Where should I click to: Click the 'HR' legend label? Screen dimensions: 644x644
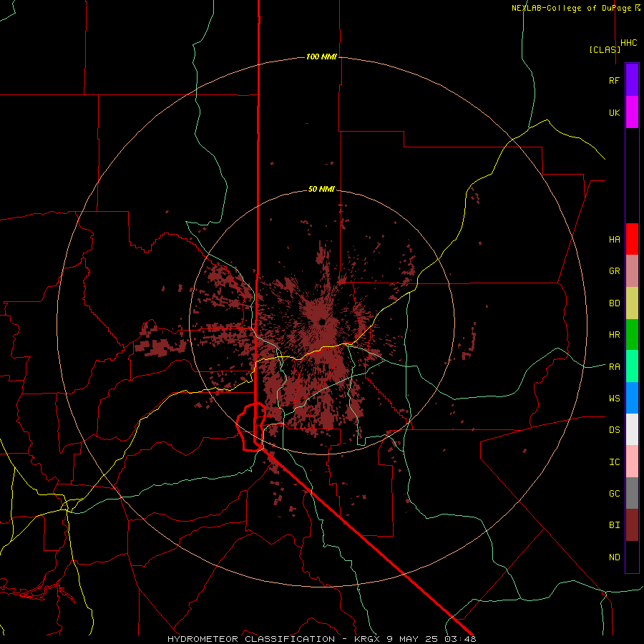click(615, 335)
